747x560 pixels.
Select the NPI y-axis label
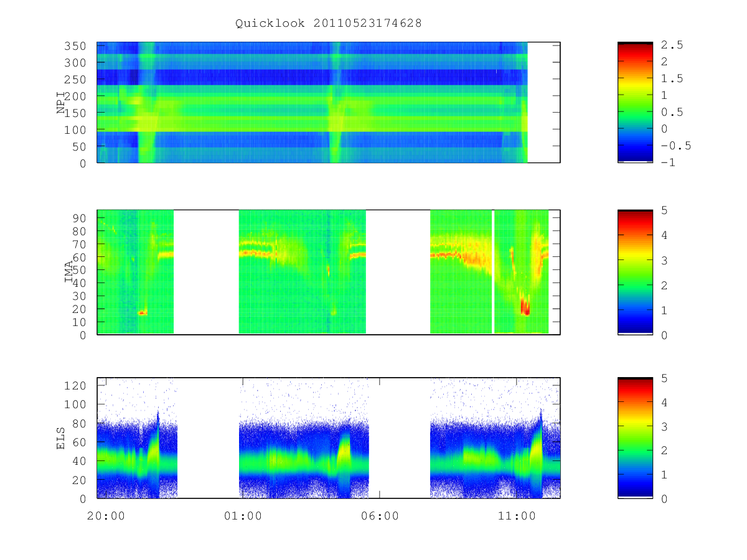click(61, 103)
